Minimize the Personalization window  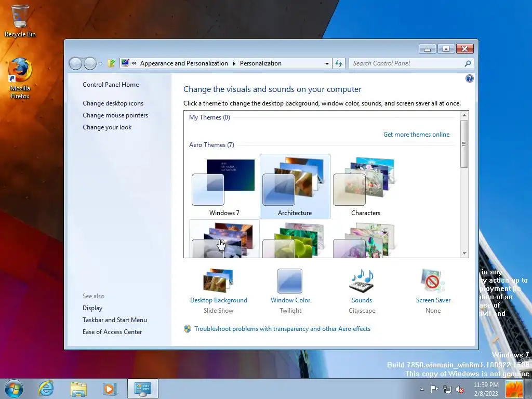pos(428,49)
